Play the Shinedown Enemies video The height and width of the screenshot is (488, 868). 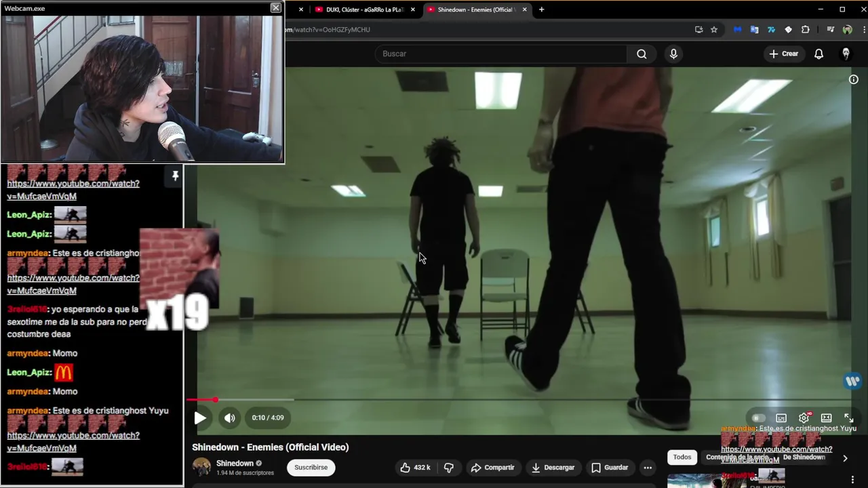click(x=200, y=418)
